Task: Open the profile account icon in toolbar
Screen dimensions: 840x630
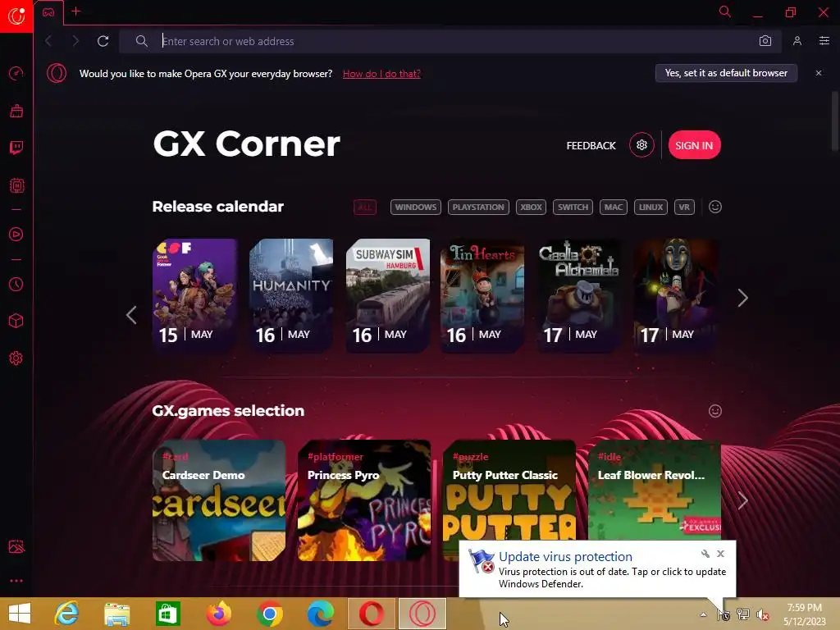Action: coord(797,41)
